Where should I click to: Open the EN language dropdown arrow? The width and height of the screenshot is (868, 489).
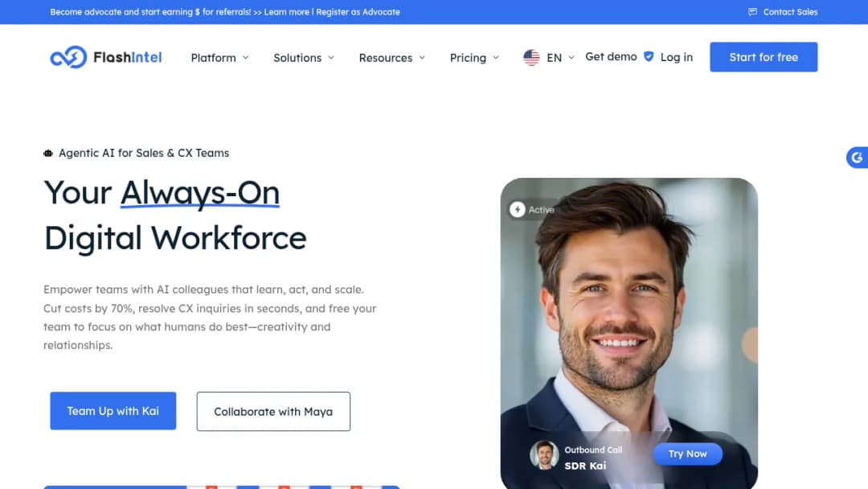click(571, 58)
